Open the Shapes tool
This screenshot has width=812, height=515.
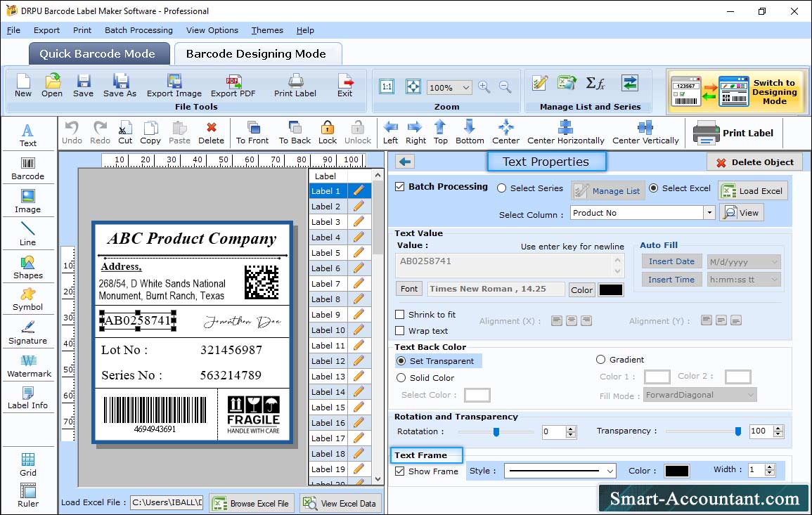(28, 267)
